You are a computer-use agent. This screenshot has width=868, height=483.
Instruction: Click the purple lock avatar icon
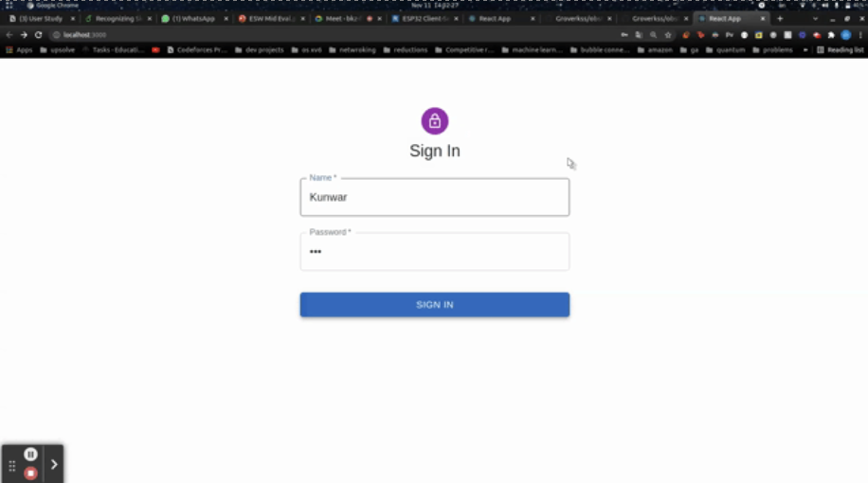[435, 120]
